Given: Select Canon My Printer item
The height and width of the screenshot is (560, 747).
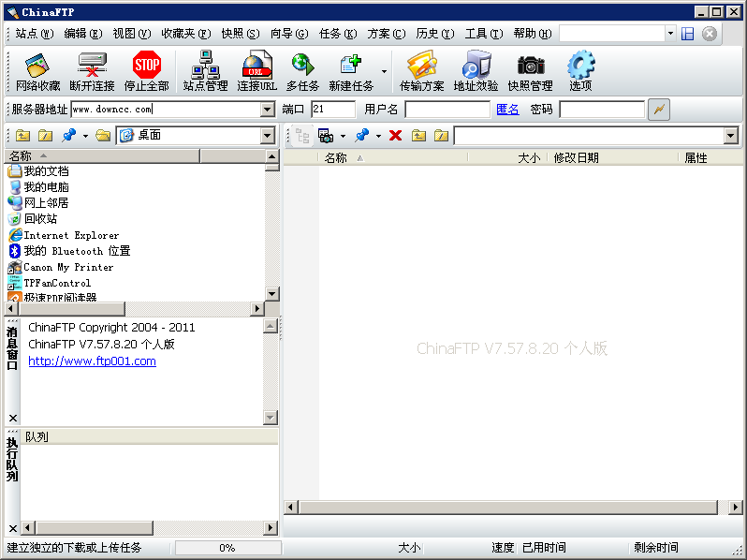Looking at the screenshot, I should click(61, 267).
